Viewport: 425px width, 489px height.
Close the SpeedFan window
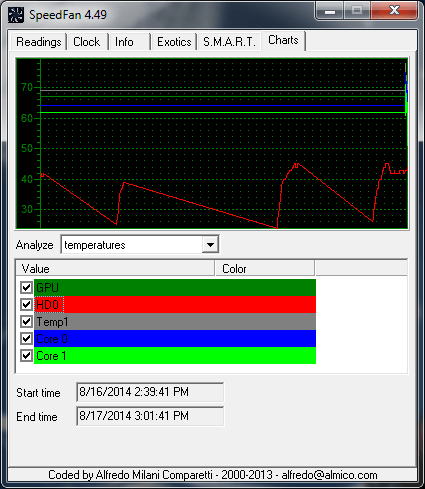[x=394, y=11]
